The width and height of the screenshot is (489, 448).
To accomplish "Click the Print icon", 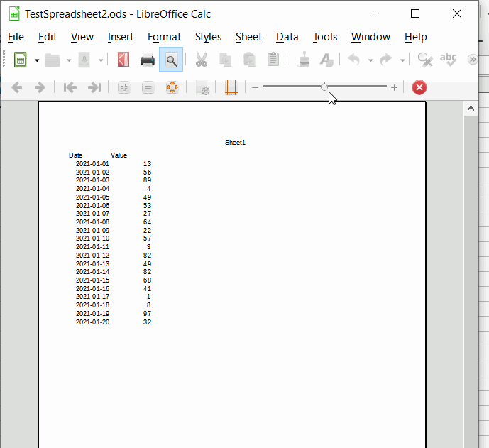I will (148, 60).
